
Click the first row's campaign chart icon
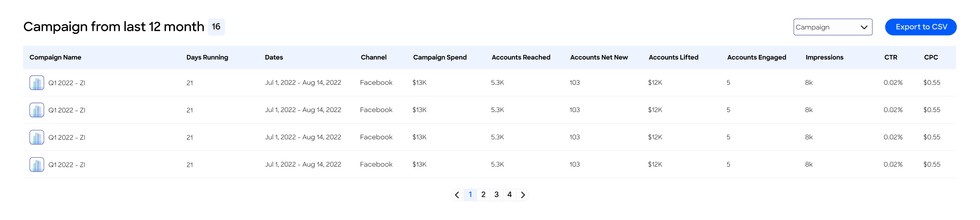point(37,83)
